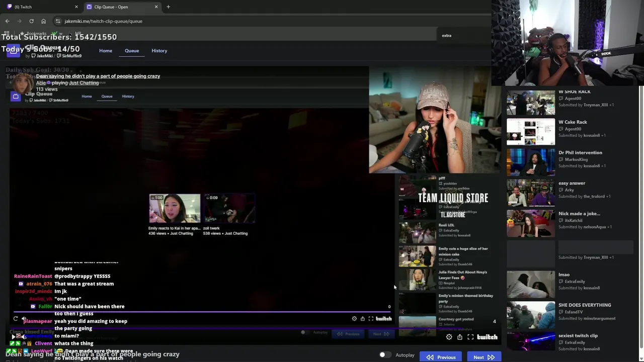Click Twitch logo on inner player

click(x=383, y=318)
